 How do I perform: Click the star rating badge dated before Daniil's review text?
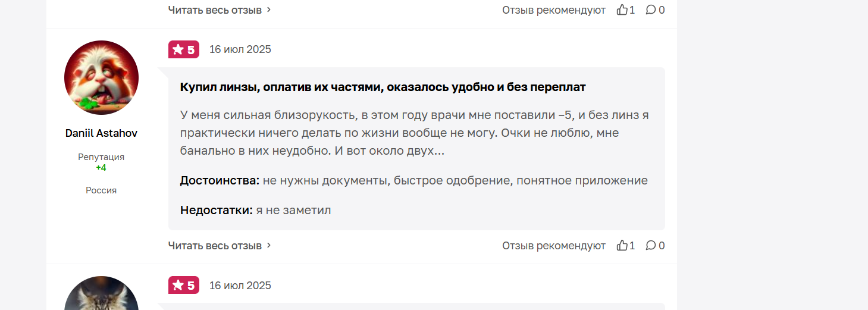pos(184,49)
